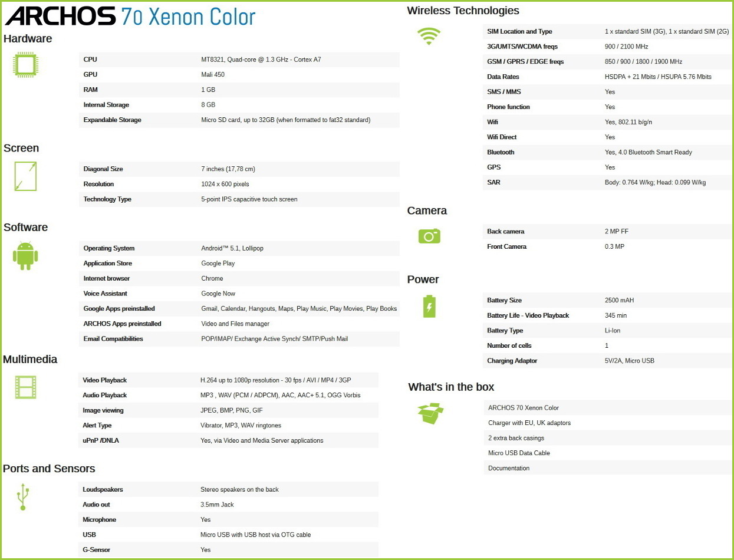
Task: Click the Wifi Direct label
Action: coord(502,137)
